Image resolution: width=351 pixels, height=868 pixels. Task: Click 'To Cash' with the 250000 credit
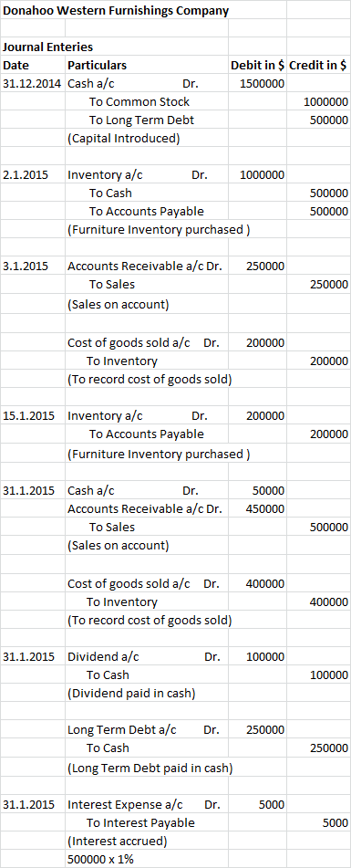click(108, 748)
